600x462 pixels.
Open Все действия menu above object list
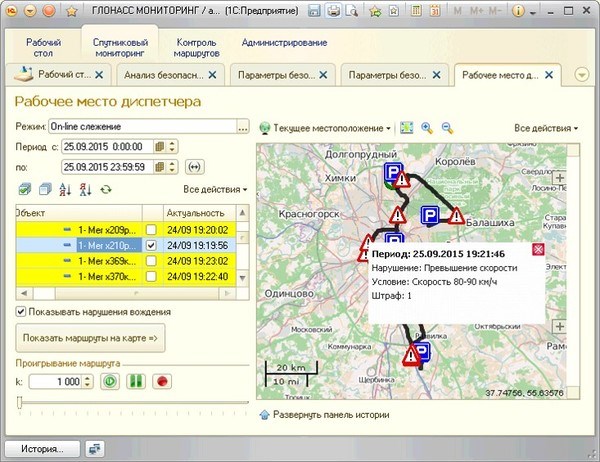pos(215,189)
